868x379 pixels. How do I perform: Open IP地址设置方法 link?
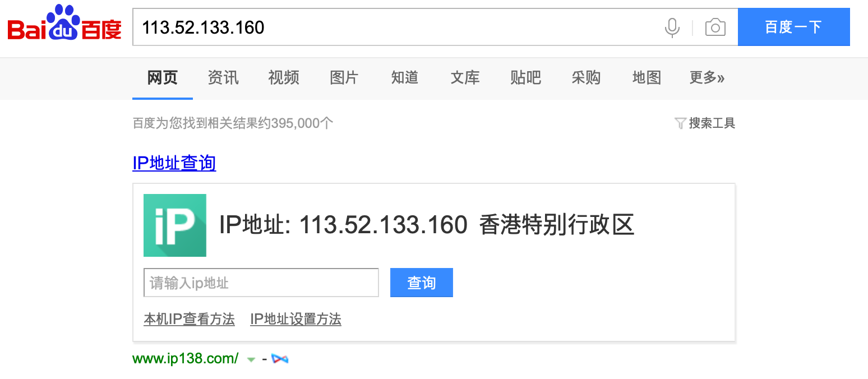pyautogui.click(x=296, y=320)
